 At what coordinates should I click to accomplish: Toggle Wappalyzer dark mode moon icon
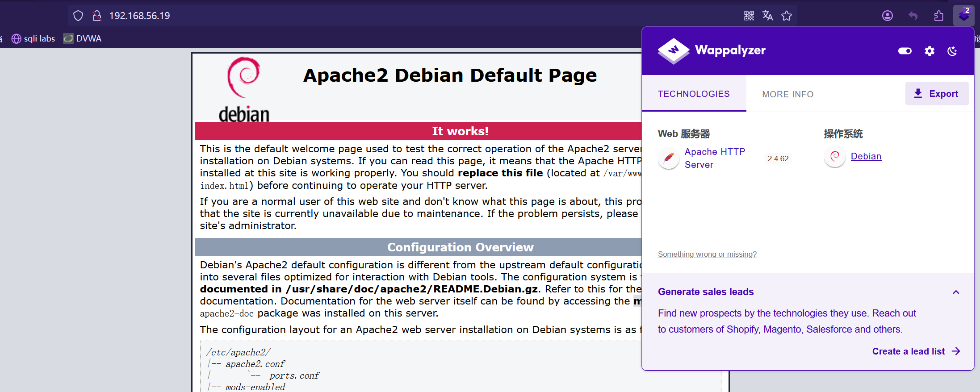point(952,51)
